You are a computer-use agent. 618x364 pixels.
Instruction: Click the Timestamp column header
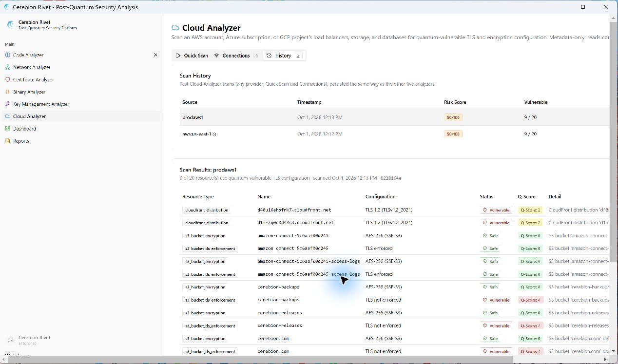309,102
